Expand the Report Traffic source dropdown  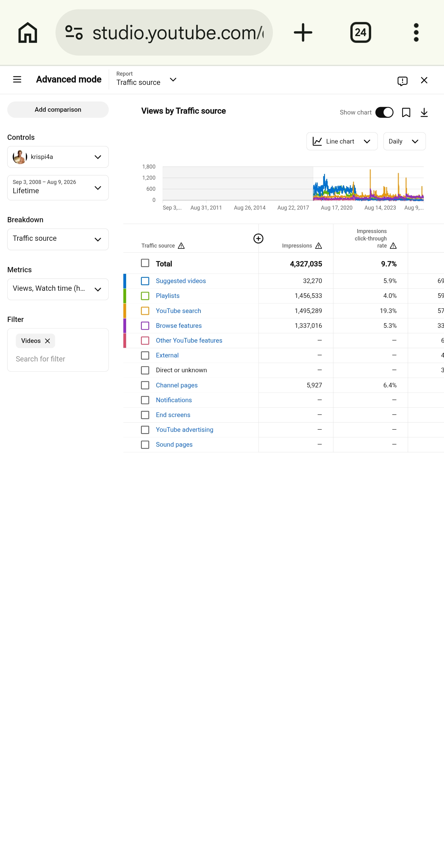coord(146,79)
